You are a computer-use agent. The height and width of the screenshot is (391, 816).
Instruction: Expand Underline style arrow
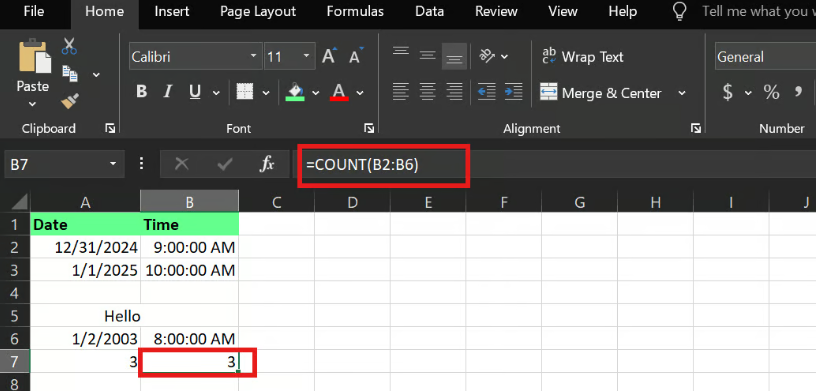coord(215,93)
